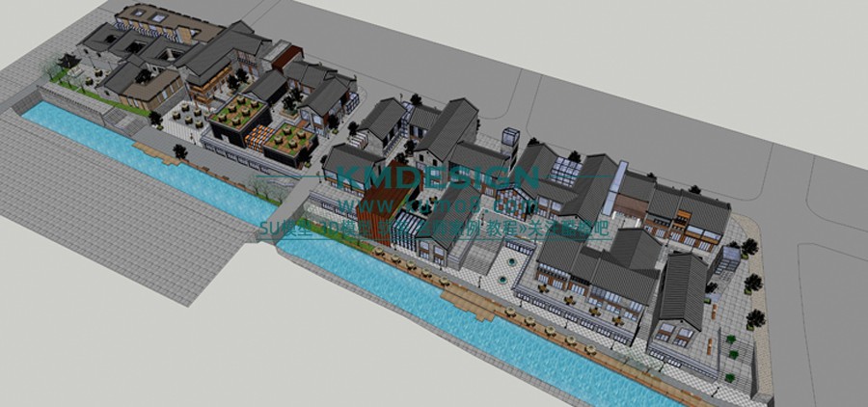The height and width of the screenshot is (407, 868).
Task: Select the green rooftop garden building
Action: (x=237, y=117)
